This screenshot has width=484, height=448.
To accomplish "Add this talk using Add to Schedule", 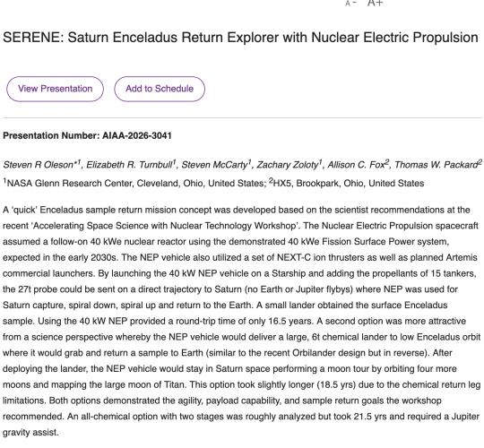I will pos(160,89).
